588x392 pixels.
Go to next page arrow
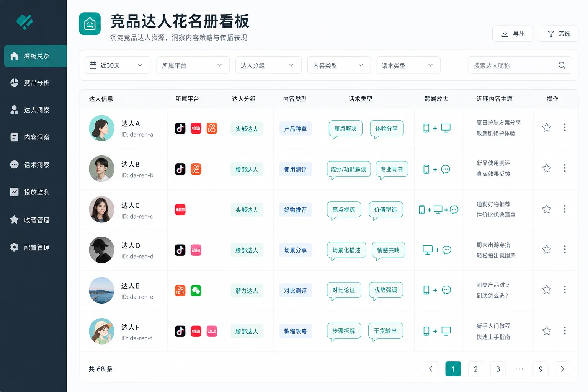[x=562, y=369]
